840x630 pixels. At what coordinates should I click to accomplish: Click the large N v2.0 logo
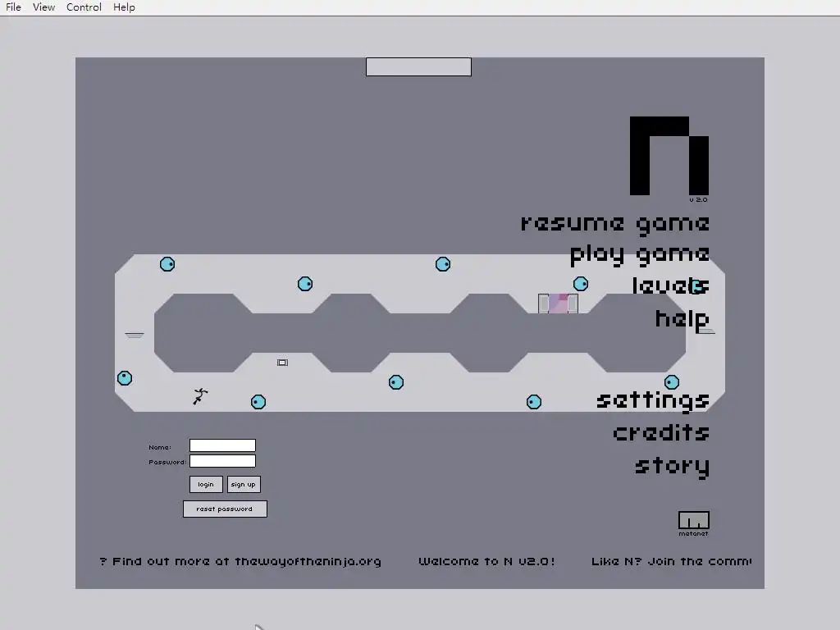click(669, 156)
